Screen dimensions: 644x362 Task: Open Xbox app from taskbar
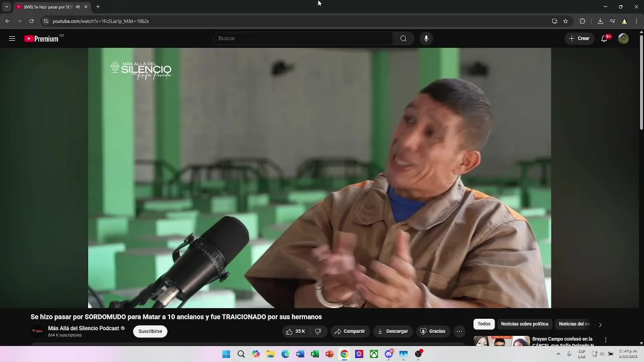coord(374,354)
